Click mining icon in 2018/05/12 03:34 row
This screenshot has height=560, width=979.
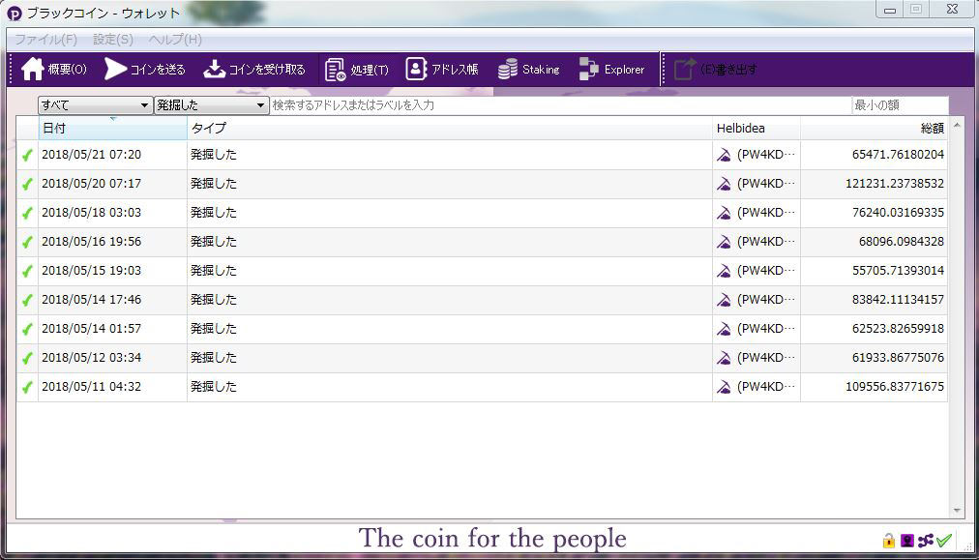pos(724,359)
